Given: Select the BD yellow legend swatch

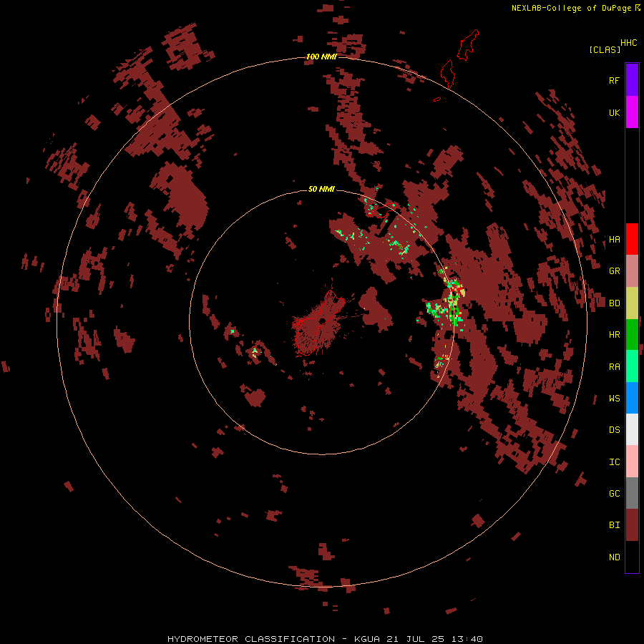Looking at the screenshot, I should coord(632,303).
